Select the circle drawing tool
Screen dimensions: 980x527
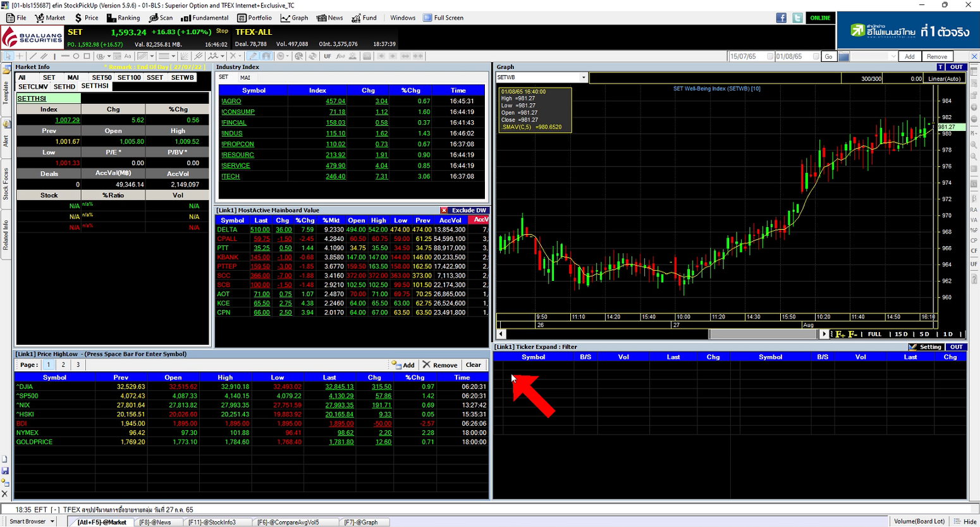[x=77, y=56]
